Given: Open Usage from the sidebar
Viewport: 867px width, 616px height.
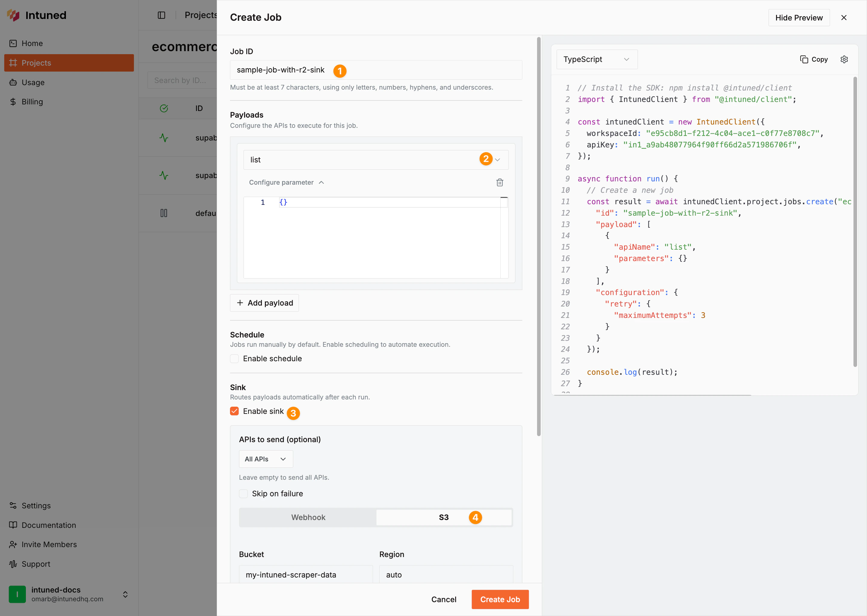Looking at the screenshot, I should tap(33, 82).
